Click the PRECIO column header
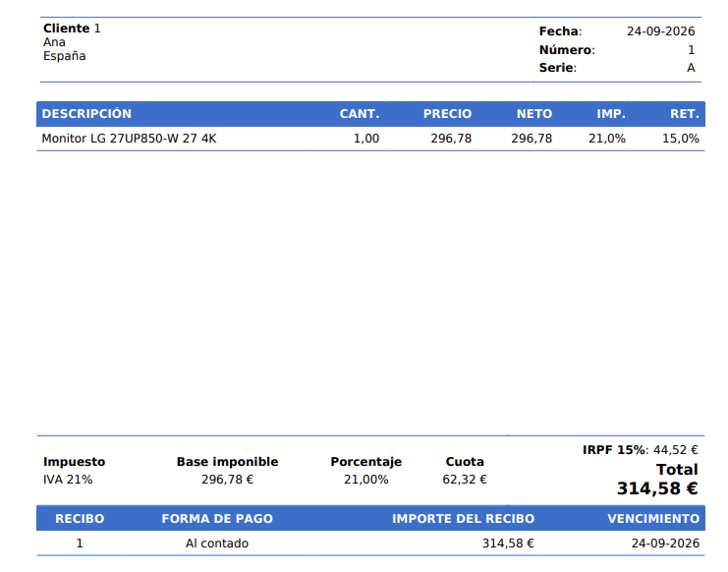The height and width of the screenshot is (572, 728). click(x=447, y=114)
